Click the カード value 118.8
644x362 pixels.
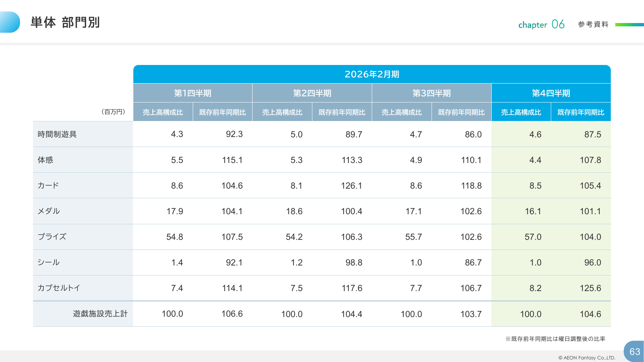coord(471,186)
